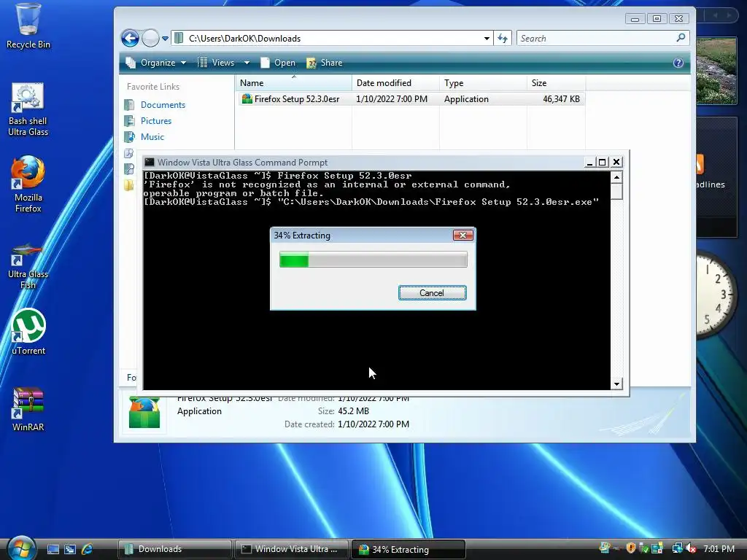
Task: Select the WinRAR desktop shortcut
Action: click(x=28, y=410)
